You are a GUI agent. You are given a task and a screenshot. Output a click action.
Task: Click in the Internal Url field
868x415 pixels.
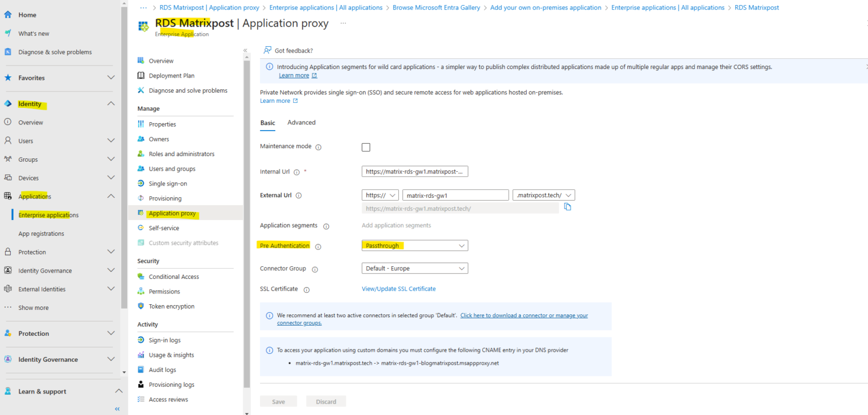tap(415, 171)
